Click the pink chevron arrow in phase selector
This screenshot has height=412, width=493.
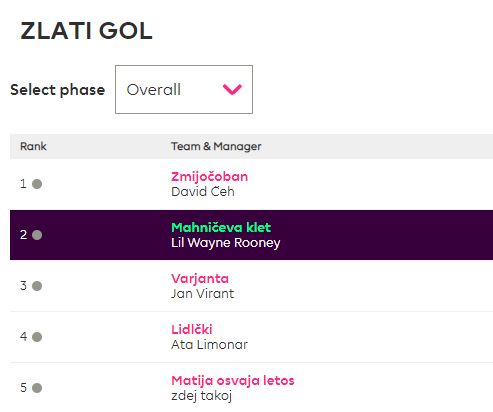click(x=232, y=89)
